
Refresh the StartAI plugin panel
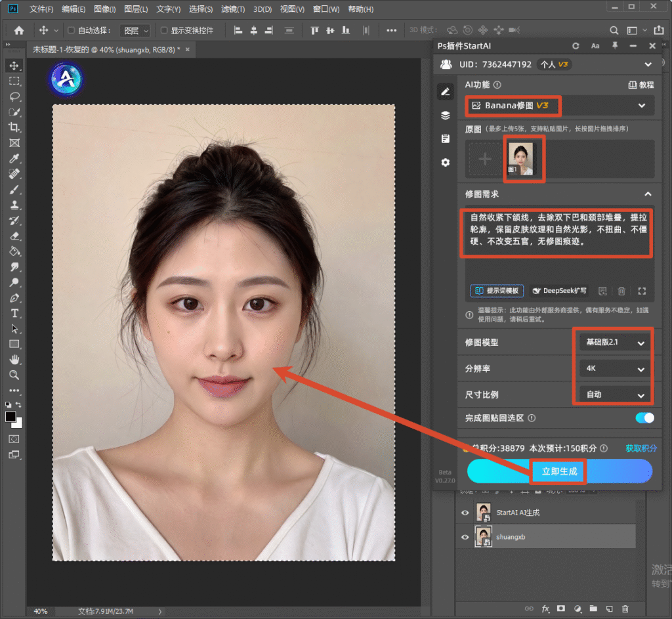(x=576, y=46)
